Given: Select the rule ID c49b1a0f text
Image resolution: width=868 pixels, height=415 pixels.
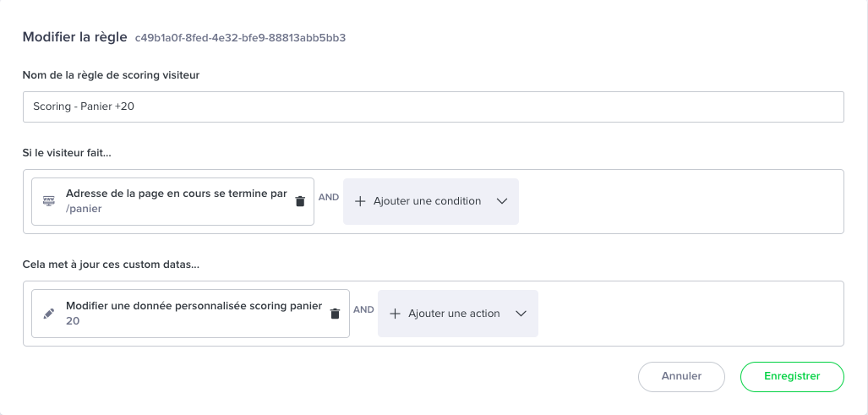Looking at the screenshot, I should (240, 38).
